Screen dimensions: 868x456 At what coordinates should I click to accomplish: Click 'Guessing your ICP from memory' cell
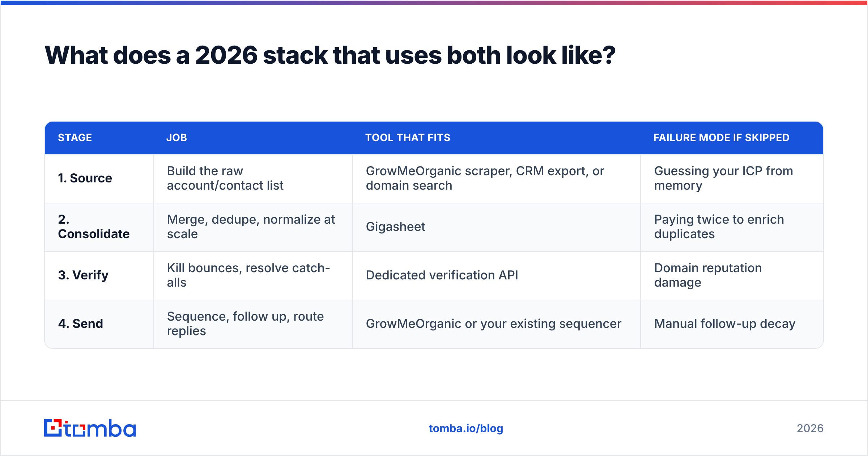(x=732, y=178)
